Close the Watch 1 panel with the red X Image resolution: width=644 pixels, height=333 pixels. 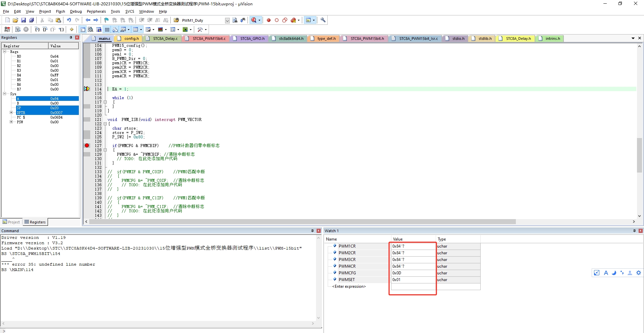pyautogui.click(x=640, y=231)
